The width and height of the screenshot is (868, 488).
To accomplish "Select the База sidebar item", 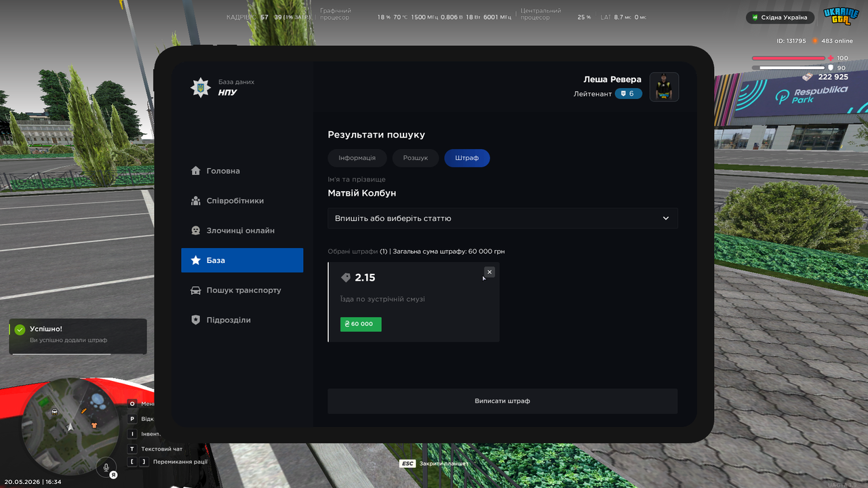I will 242,260.
